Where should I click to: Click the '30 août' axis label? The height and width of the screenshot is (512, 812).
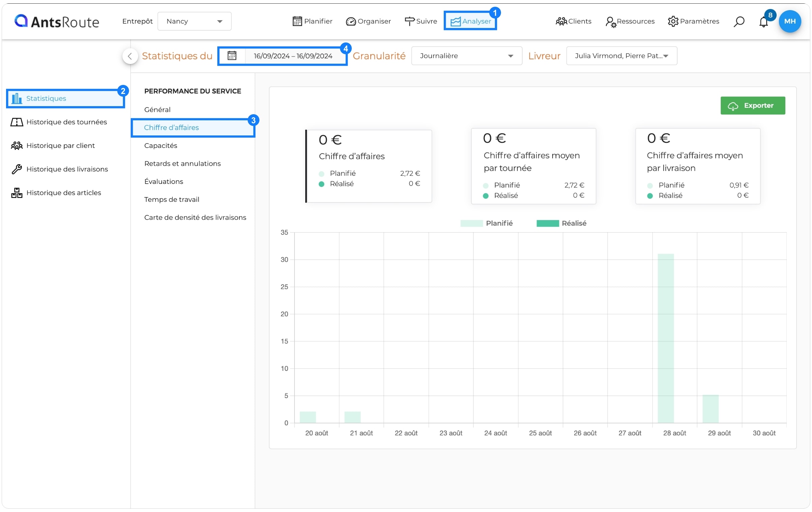(x=764, y=433)
